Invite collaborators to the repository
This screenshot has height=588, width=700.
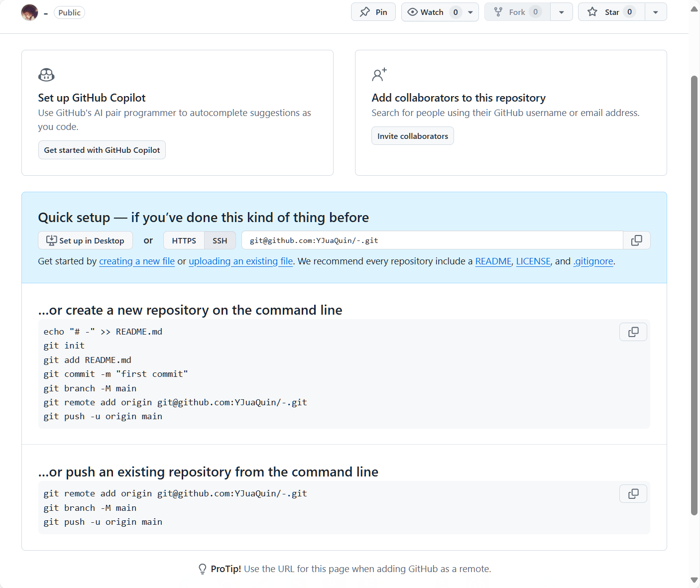pyautogui.click(x=412, y=136)
